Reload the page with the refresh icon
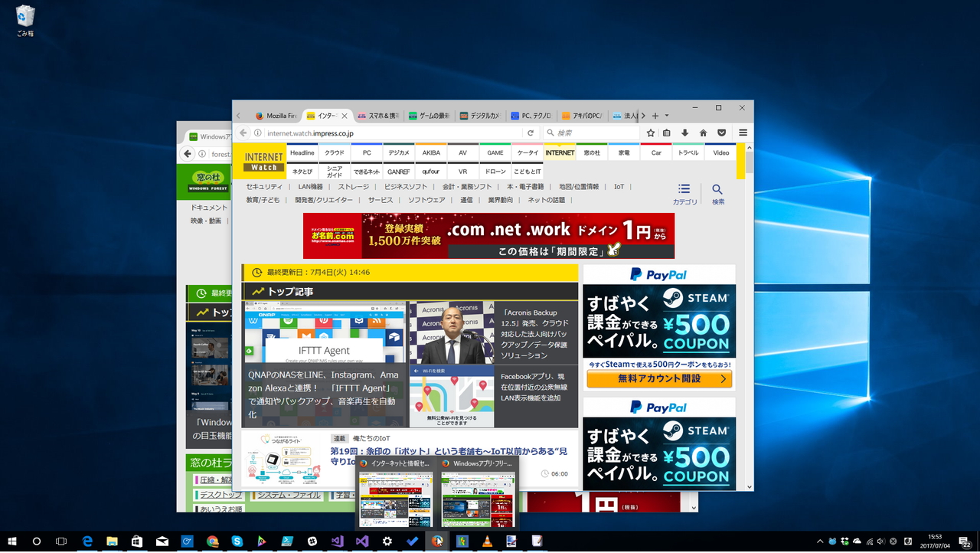This screenshot has height=553, width=980. [530, 133]
